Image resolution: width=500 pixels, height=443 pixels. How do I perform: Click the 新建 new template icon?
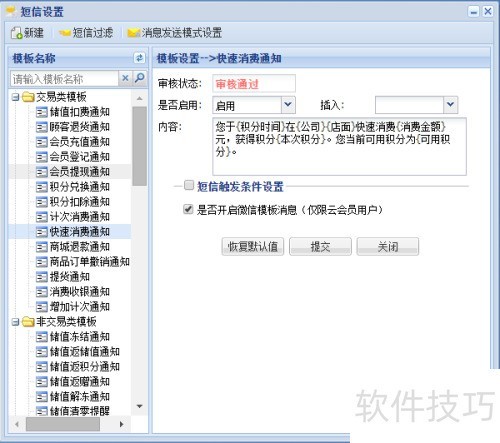tap(16, 33)
